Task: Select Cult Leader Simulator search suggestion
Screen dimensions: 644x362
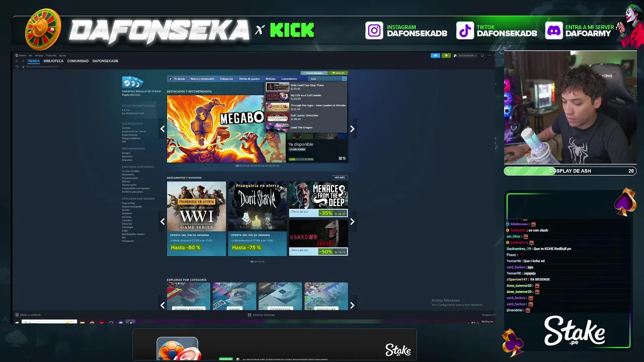Action: coord(306,117)
